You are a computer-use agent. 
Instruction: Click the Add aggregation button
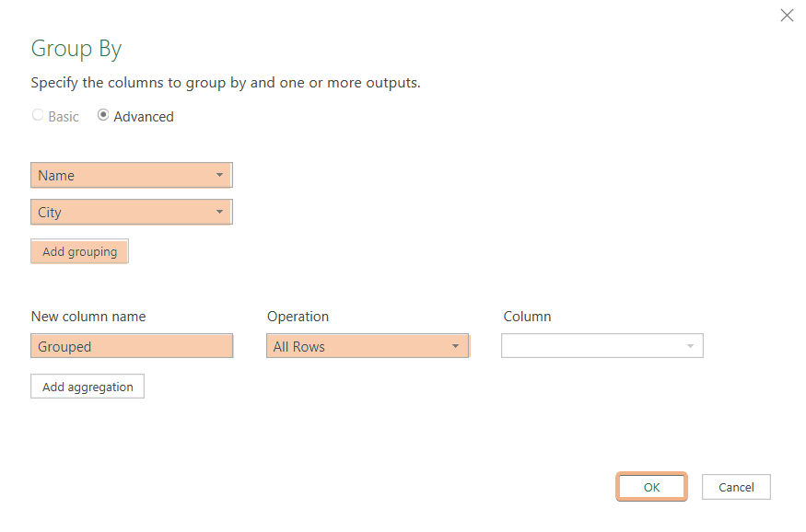point(87,386)
